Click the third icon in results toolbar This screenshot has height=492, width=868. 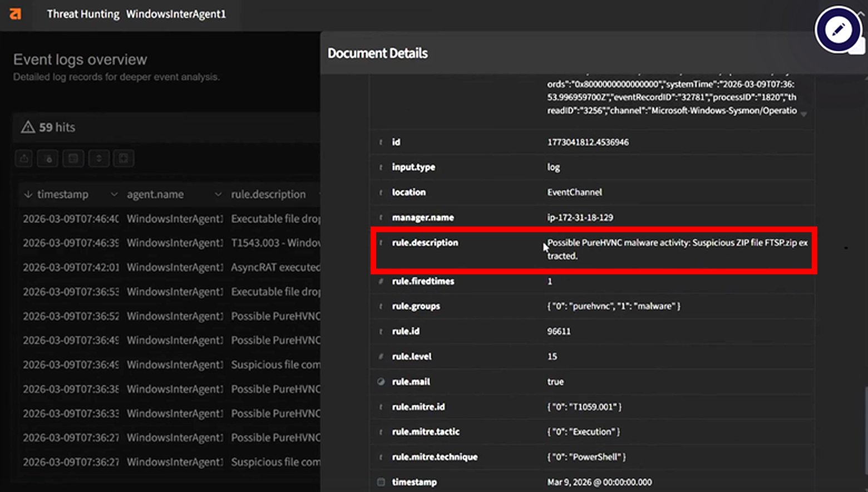73,159
